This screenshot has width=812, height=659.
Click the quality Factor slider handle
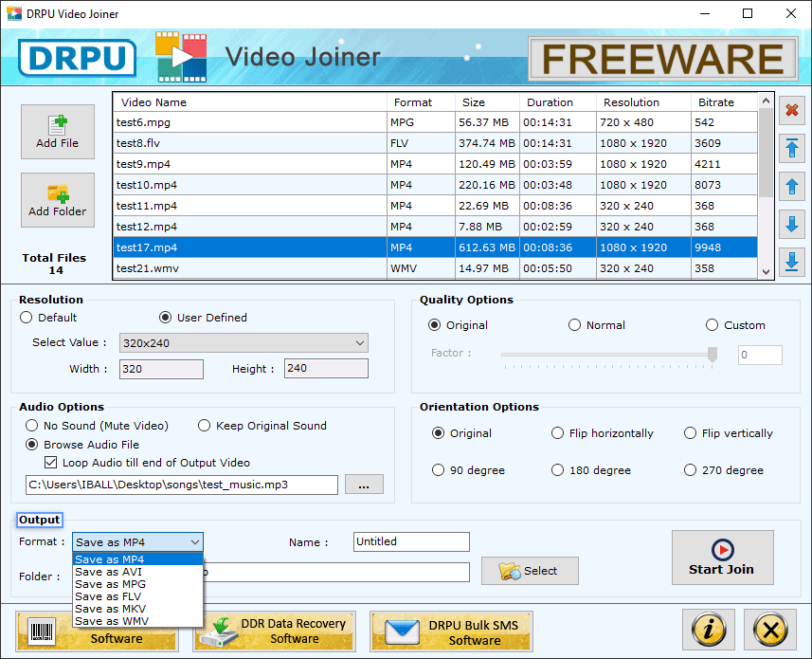point(713,355)
